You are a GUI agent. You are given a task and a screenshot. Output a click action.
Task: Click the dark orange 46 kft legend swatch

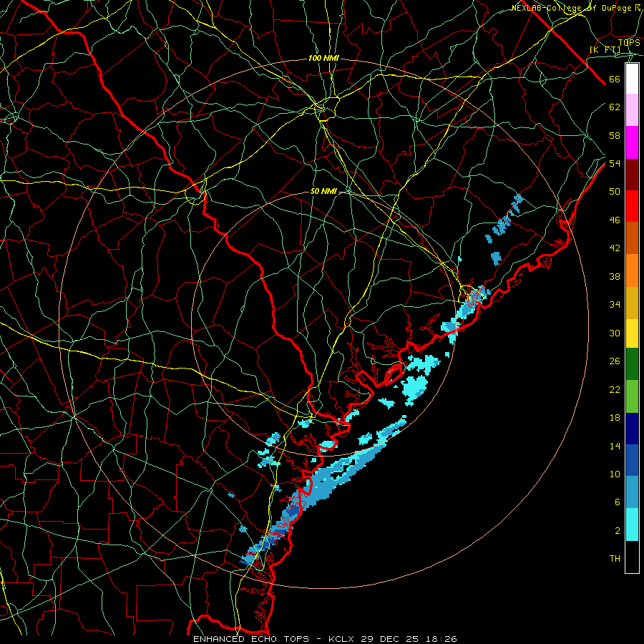[632, 238]
